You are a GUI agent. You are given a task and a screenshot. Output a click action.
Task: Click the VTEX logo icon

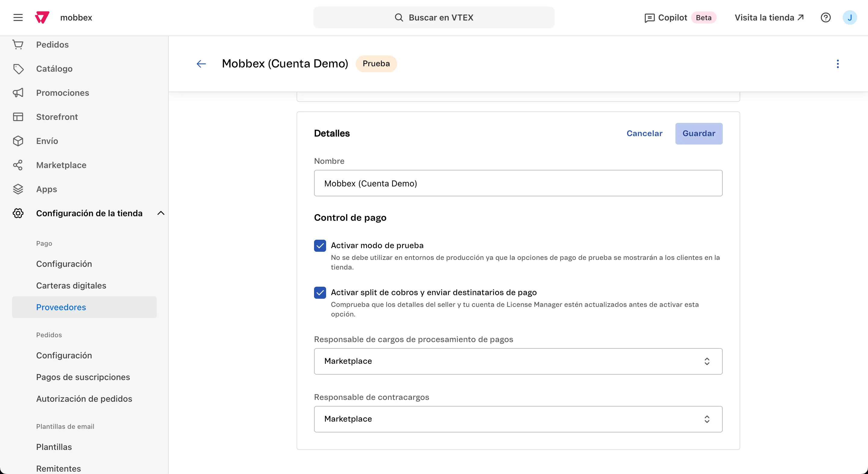pyautogui.click(x=42, y=17)
